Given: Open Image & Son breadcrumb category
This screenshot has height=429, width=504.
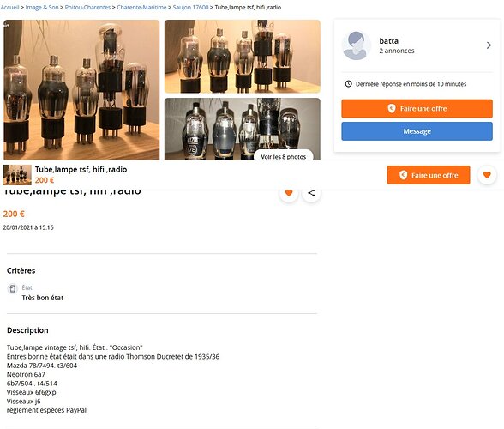Looking at the screenshot, I should pyautogui.click(x=42, y=7).
